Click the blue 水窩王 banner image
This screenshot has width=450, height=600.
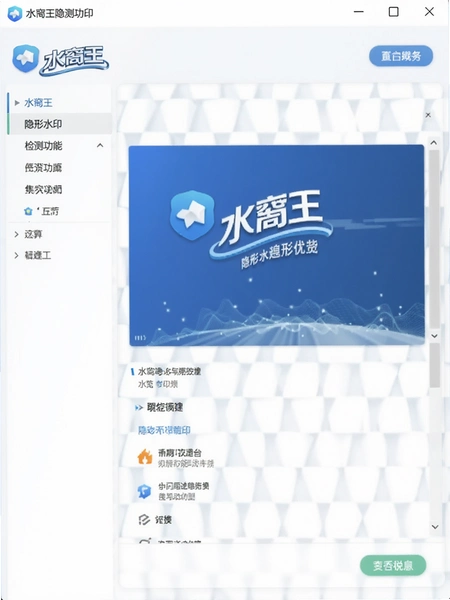277,245
